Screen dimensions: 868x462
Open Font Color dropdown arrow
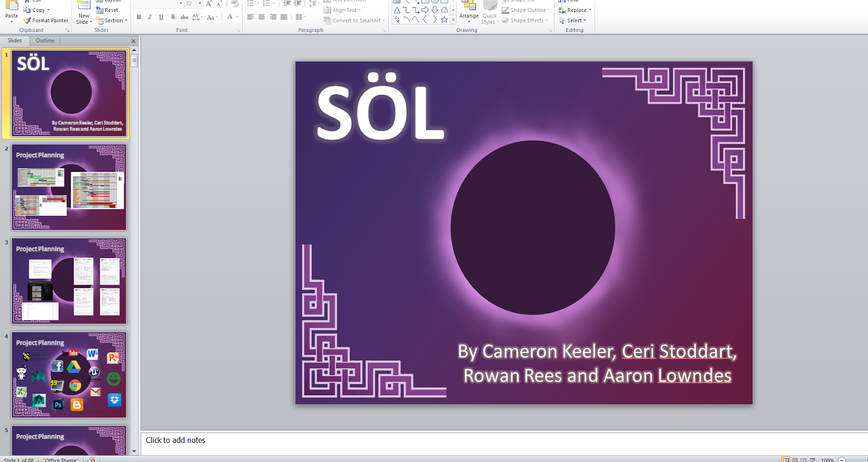coord(237,17)
